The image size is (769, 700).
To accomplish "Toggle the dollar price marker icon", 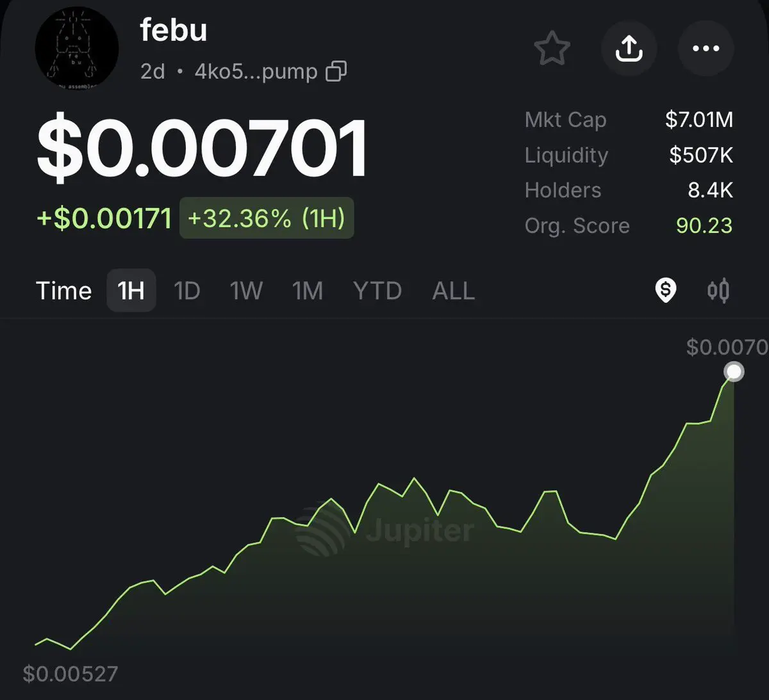I will tap(666, 291).
